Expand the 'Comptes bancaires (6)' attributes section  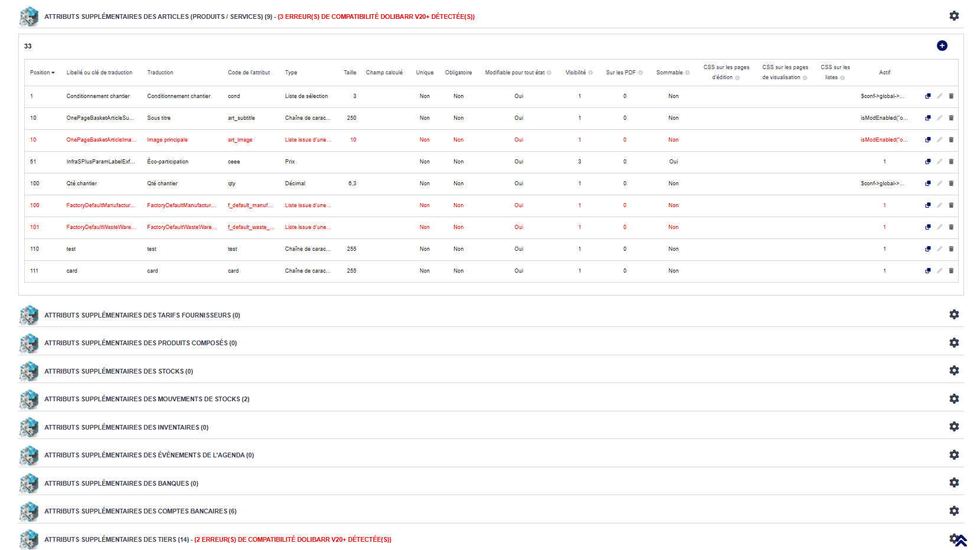click(x=140, y=511)
